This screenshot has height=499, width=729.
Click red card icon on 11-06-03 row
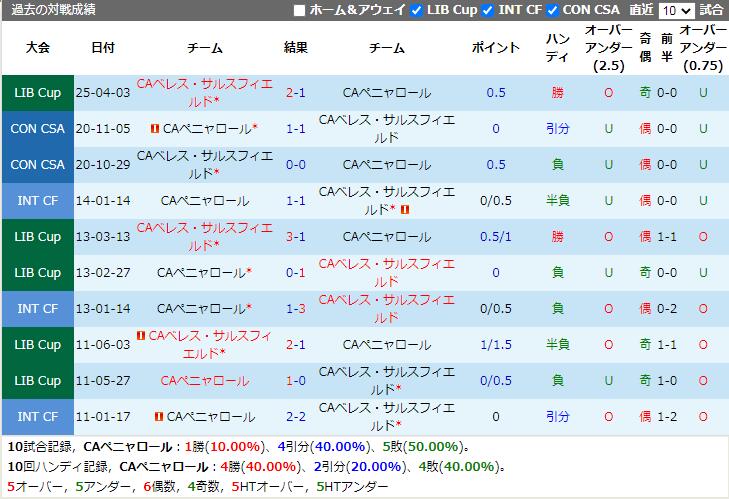141,335
